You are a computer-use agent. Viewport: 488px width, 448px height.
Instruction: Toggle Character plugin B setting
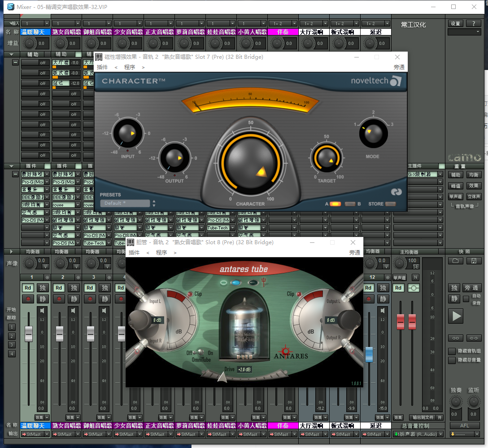click(x=350, y=204)
